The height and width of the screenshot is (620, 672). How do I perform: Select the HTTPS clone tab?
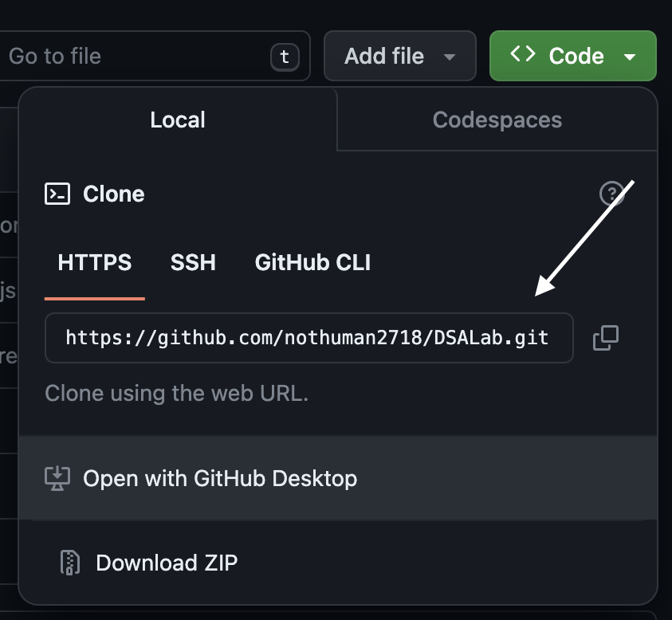95,262
